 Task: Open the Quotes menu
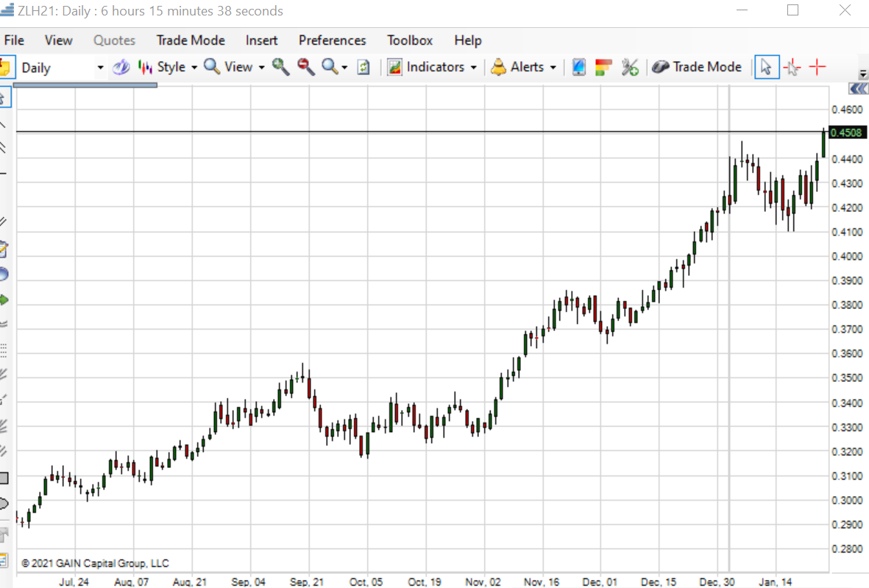pos(114,40)
